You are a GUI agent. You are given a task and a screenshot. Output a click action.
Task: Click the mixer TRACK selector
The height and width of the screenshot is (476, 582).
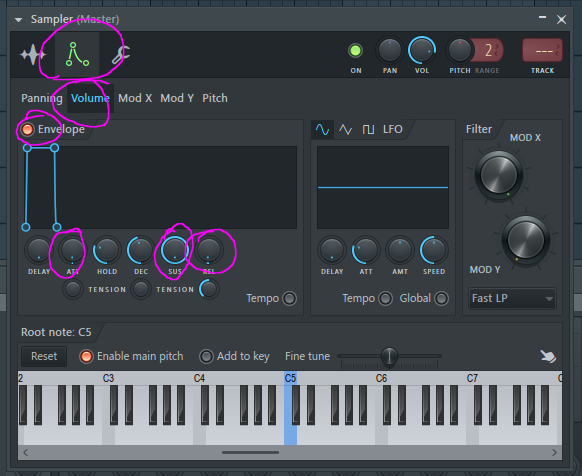click(x=542, y=50)
